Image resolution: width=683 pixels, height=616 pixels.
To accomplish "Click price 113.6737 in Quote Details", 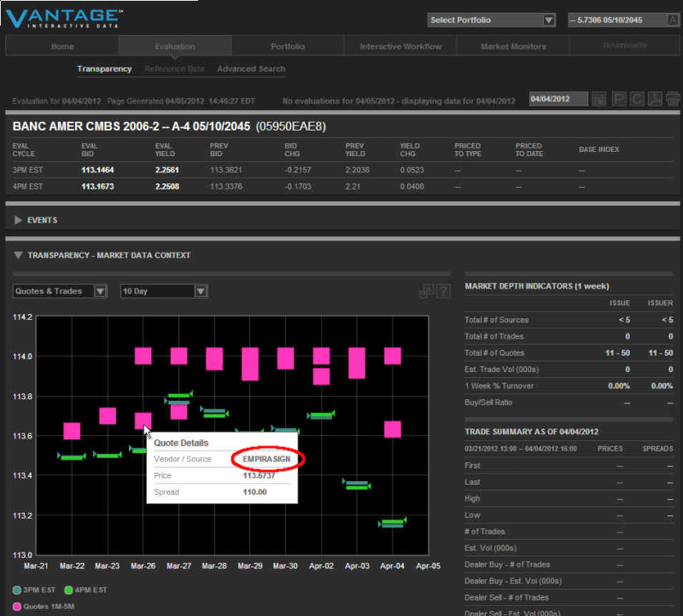I will pyautogui.click(x=260, y=475).
